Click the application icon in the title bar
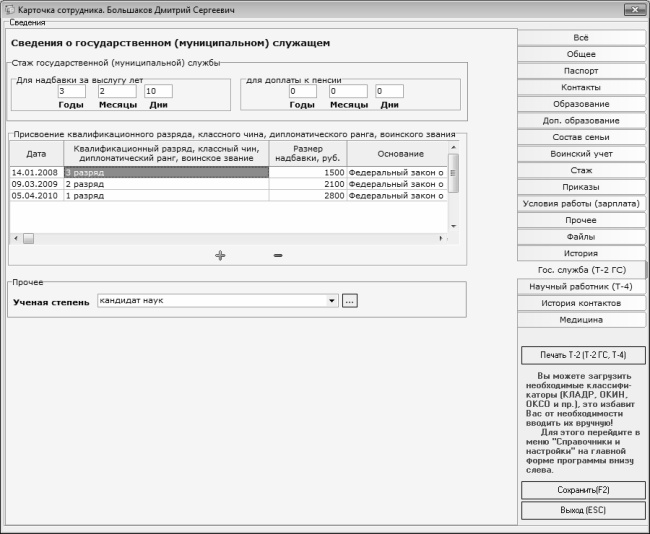Image resolution: width=650 pixels, height=534 pixels. point(9,8)
